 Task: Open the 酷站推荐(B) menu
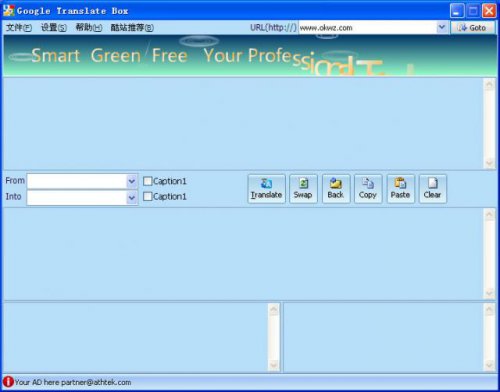point(132,28)
